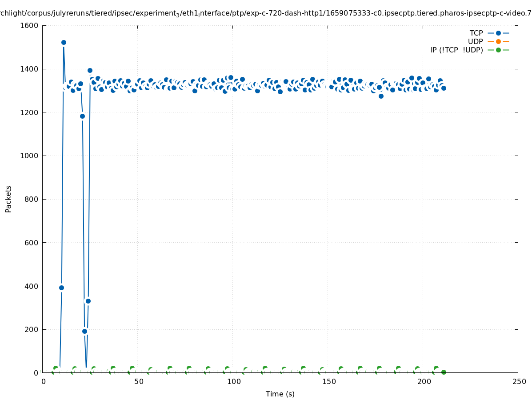Screen dimensions: 532x400
Task: Click the TCP data point near 390 packets
Action: [61, 288]
